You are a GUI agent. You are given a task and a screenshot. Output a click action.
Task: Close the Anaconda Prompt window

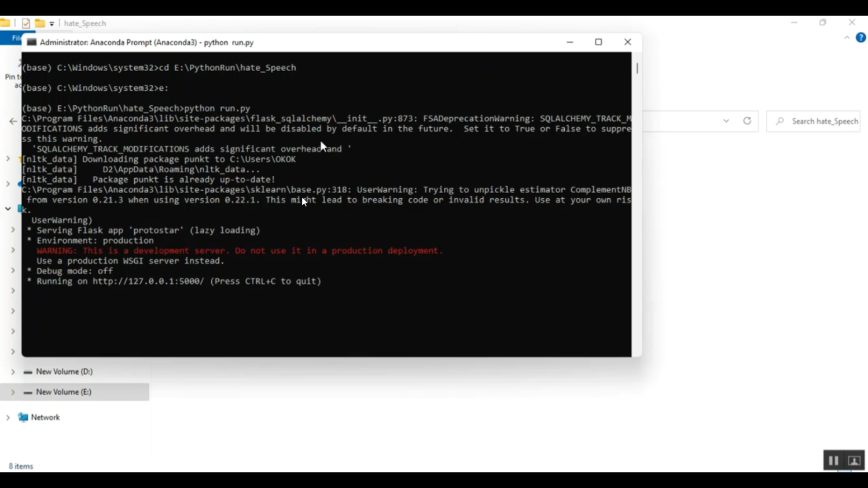[627, 42]
